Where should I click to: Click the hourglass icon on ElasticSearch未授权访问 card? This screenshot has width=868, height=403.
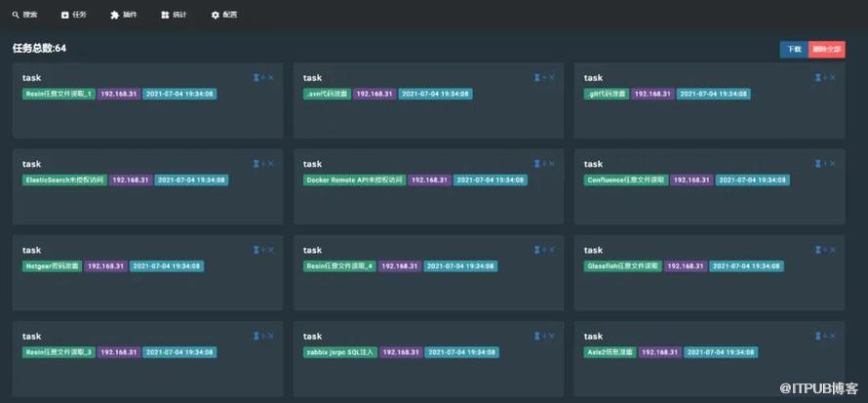256,164
